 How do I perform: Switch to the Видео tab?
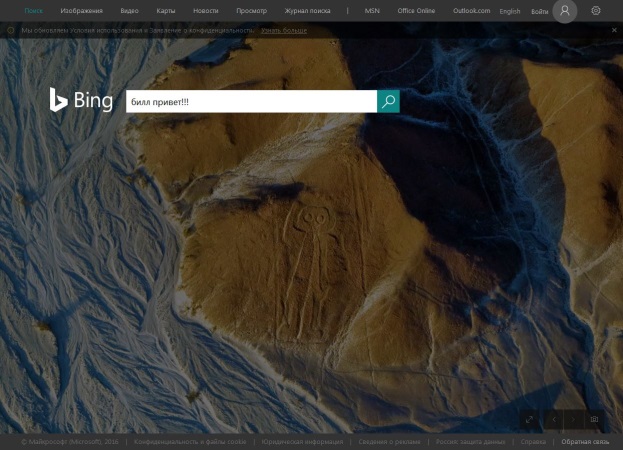[x=129, y=11]
